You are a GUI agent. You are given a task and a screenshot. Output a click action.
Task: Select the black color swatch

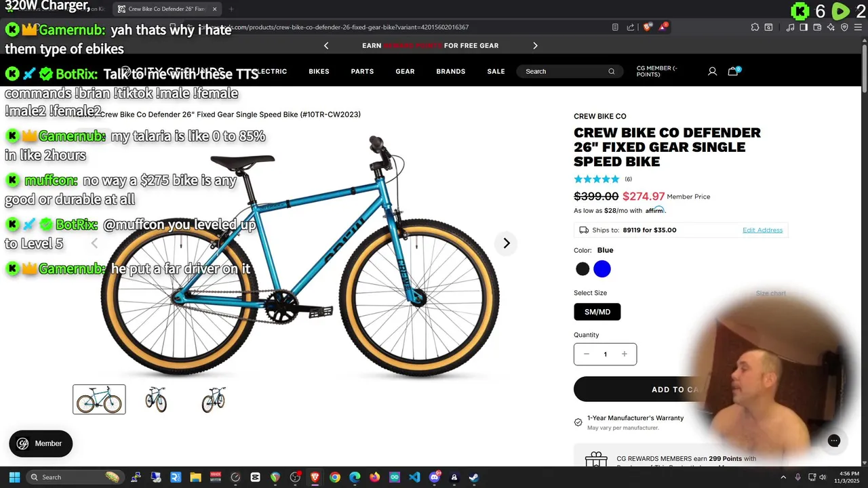click(x=583, y=269)
